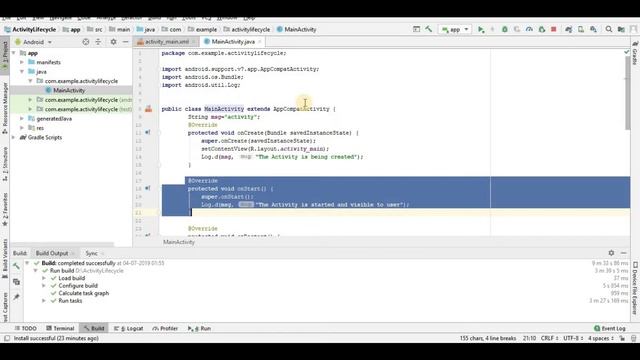
Task: Select the MainActivity.java editor tab
Action: (x=233, y=42)
